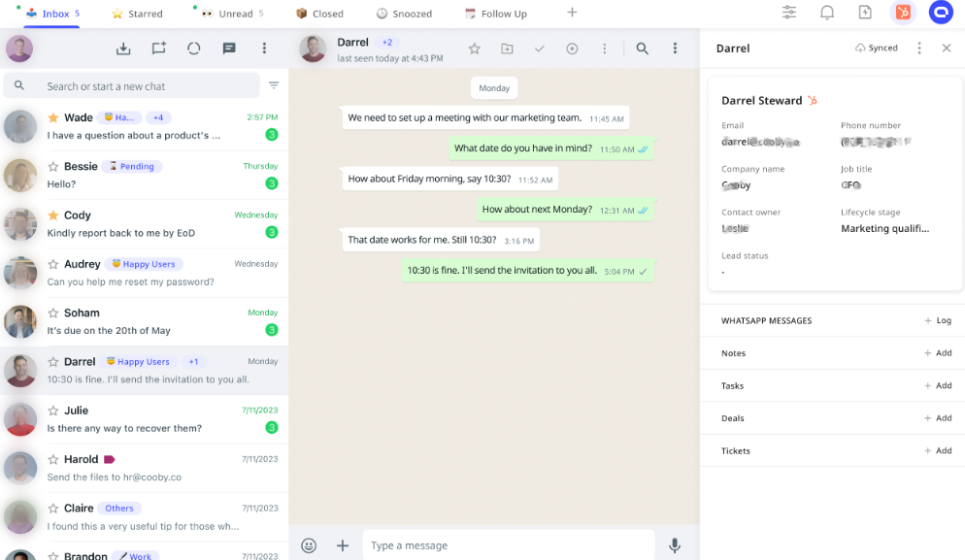Open the top bar filter settings sliders icon
The height and width of the screenshot is (560, 965).
[789, 13]
